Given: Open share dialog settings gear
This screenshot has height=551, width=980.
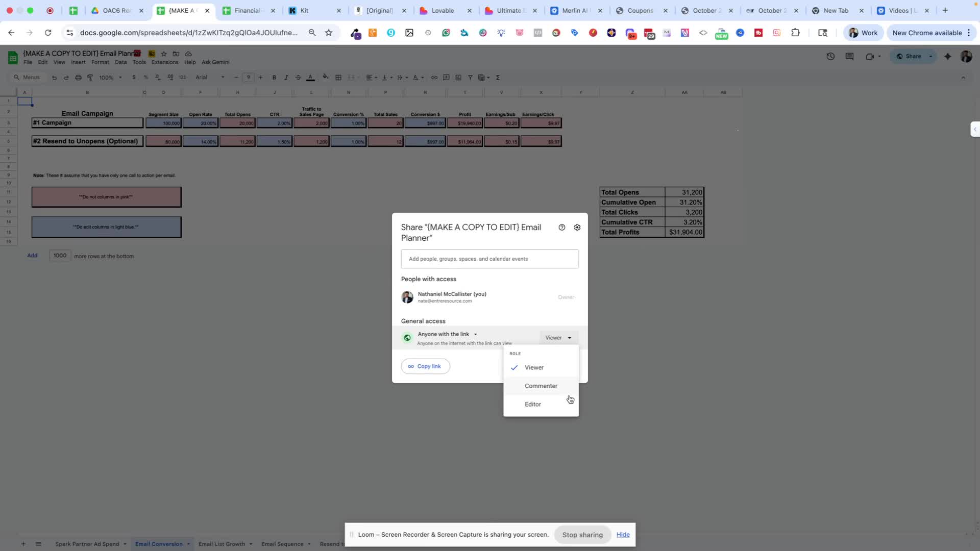Looking at the screenshot, I should click(x=577, y=228).
